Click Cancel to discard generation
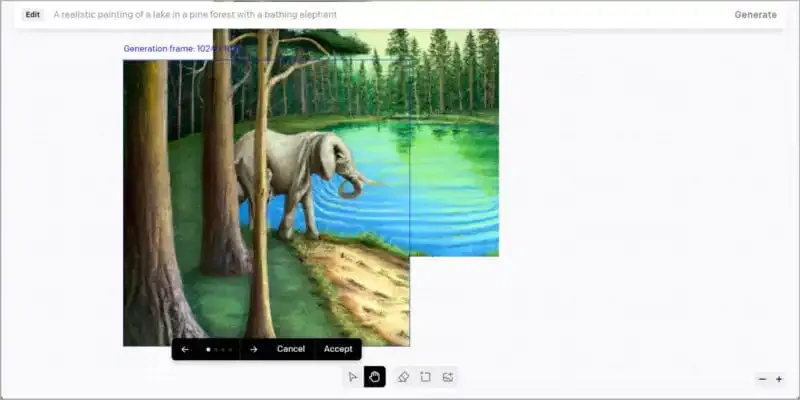Image resolution: width=800 pixels, height=400 pixels. [x=291, y=349]
